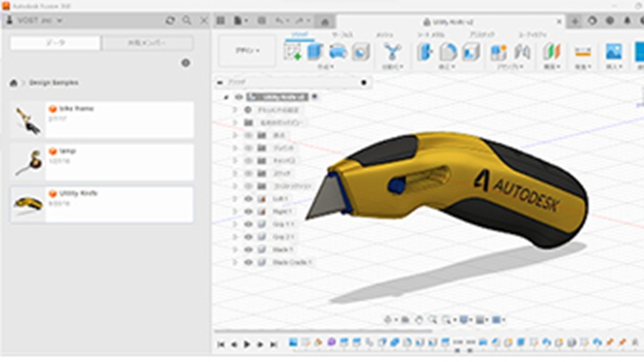Switch to the Sheet Metal ribbon tab

pos(431,35)
